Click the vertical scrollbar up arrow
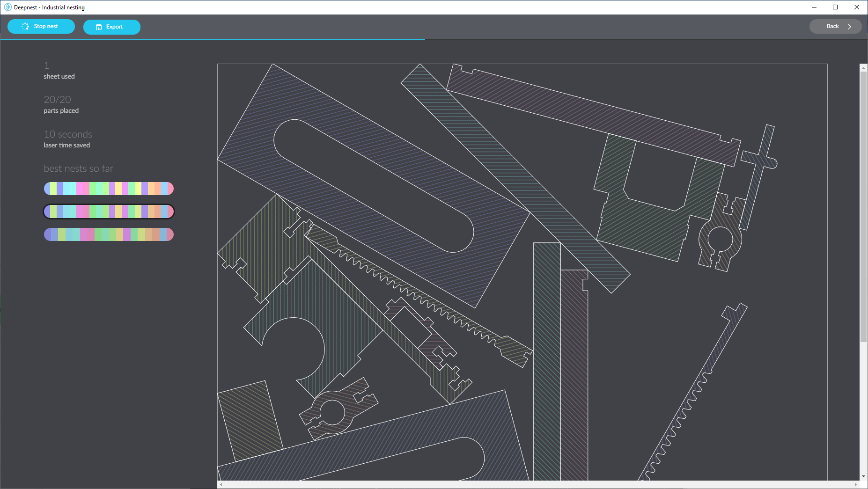 point(863,68)
